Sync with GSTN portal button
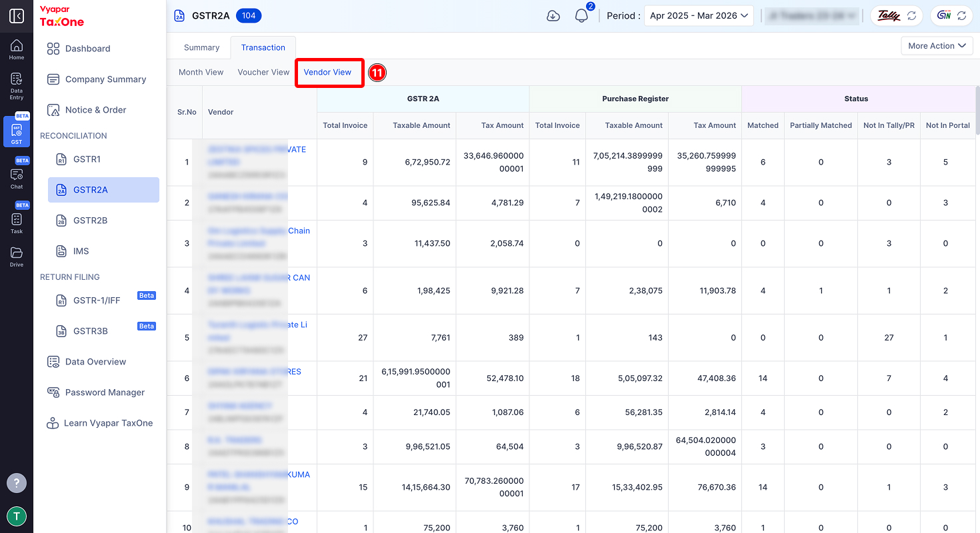This screenshot has height=533, width=980. tap(952, 16)
